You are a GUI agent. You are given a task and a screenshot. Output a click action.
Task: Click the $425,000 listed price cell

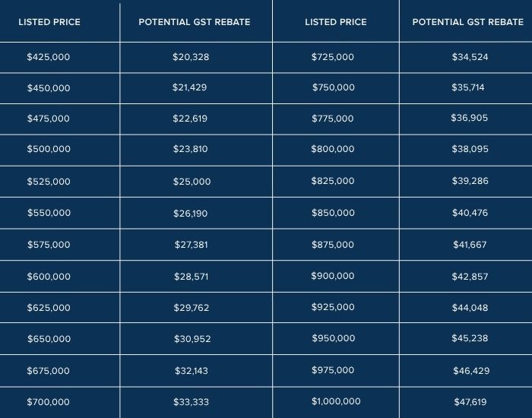49,57
